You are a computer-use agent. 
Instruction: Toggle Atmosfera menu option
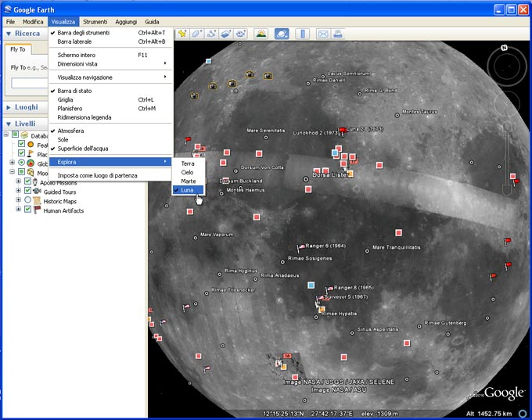point(110,131)
